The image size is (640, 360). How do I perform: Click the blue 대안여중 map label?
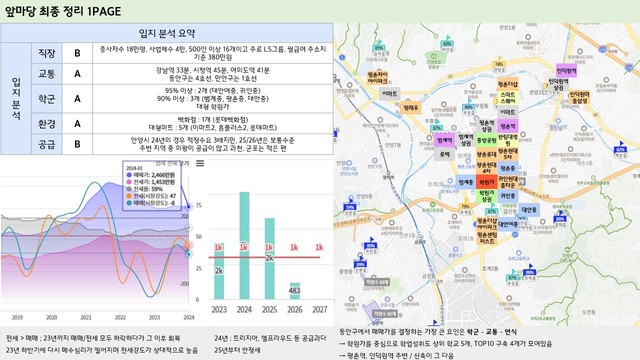(508, 224)
